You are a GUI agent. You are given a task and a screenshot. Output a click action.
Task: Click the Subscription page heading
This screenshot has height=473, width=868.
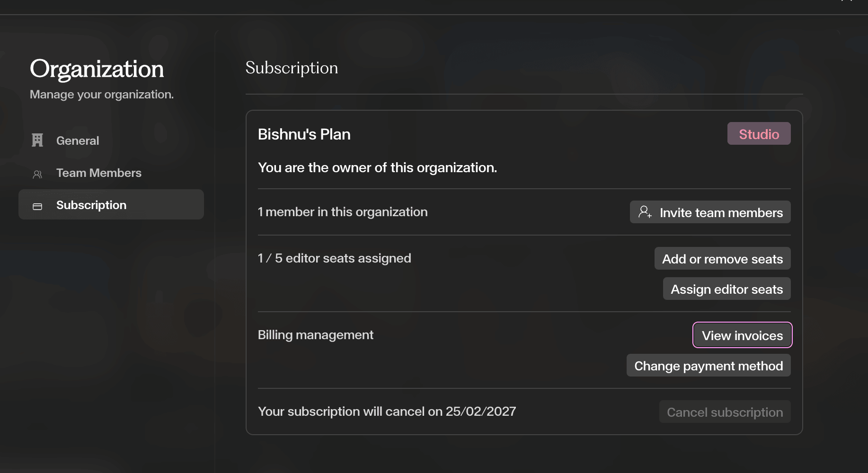pos(292,68)
